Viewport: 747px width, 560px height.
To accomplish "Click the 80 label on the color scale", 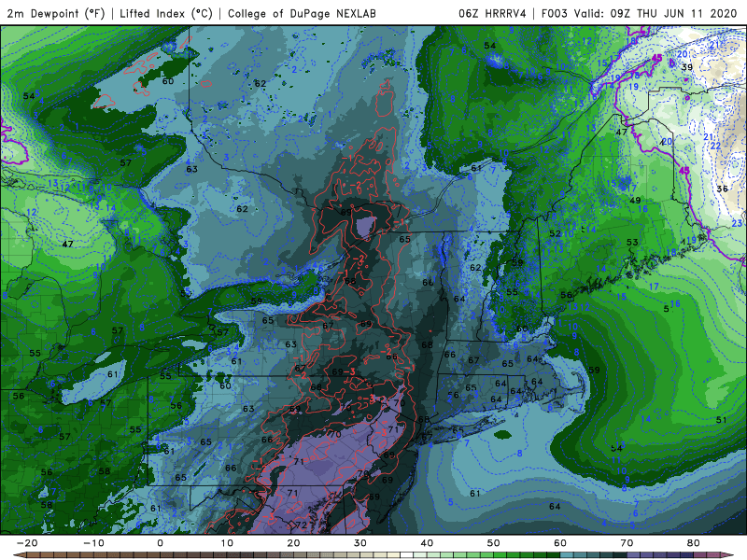I will pos(694,543).
